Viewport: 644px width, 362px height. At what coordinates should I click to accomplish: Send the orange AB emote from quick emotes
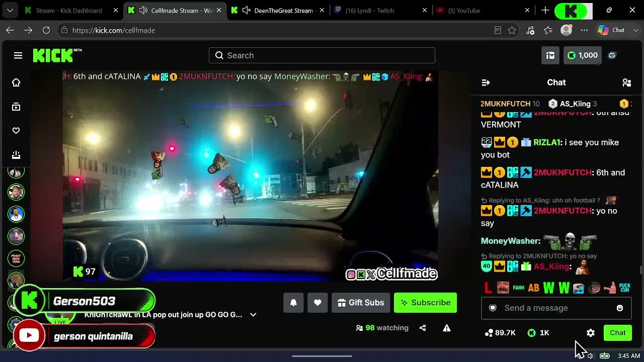(x=533, y=288)
